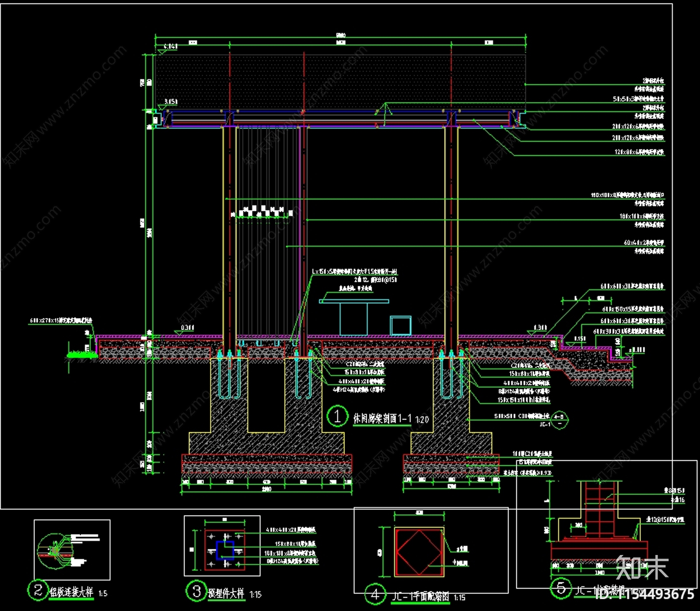Click the "1:5" scale text of detail 2

pos(103,593)
